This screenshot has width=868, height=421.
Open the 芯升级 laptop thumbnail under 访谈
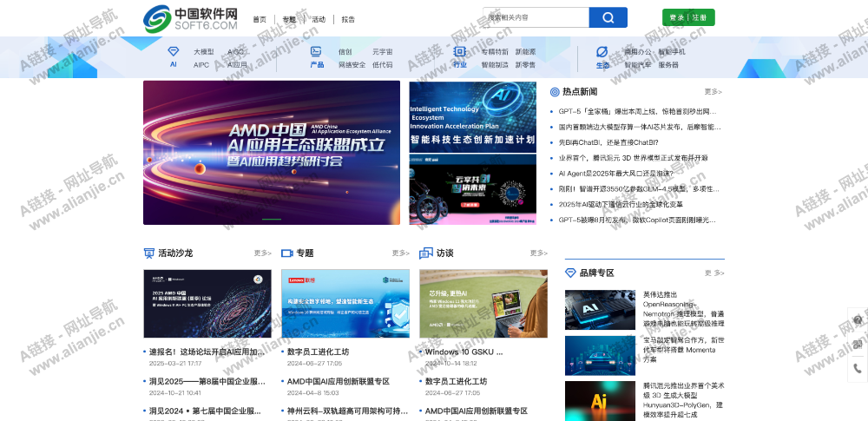(x=483, y=304)
